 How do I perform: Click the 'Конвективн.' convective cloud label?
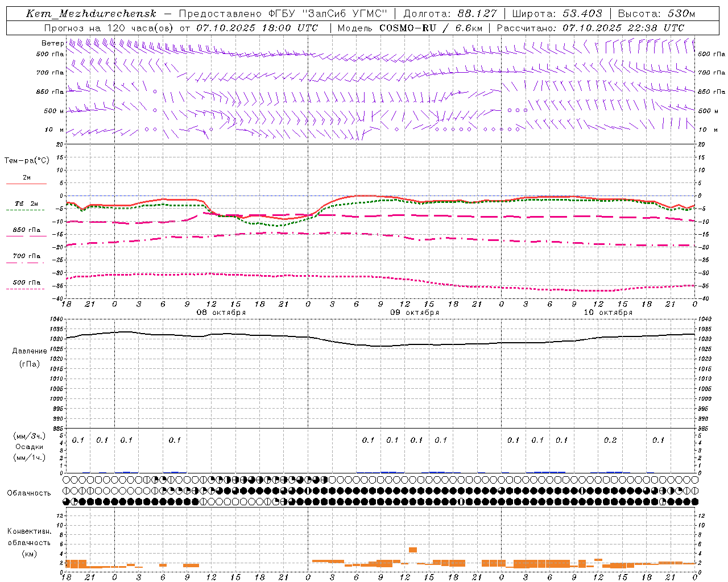click(29, 531)
